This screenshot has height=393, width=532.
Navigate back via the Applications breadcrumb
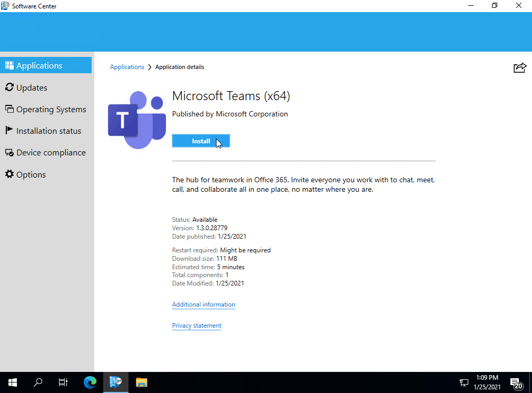(x=127, y=66)
